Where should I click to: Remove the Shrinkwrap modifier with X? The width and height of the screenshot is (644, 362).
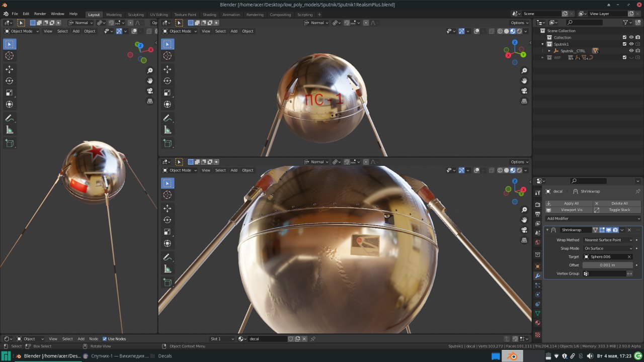(629, 230)
